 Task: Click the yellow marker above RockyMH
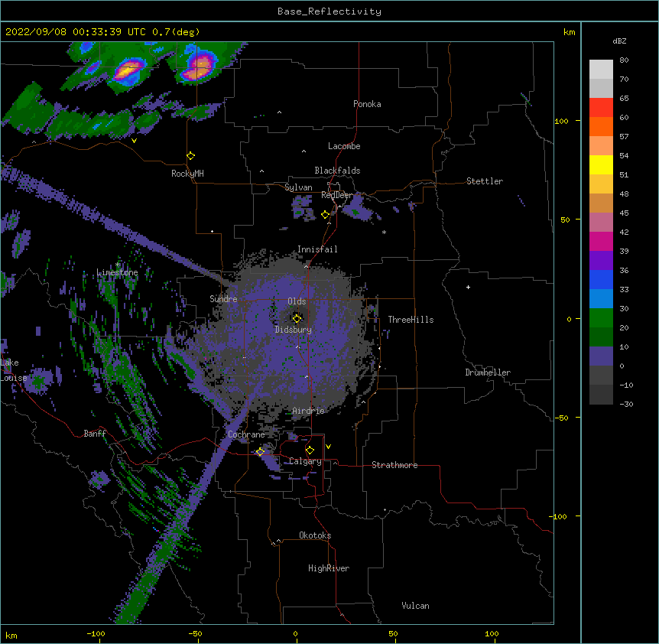[190, 156]
